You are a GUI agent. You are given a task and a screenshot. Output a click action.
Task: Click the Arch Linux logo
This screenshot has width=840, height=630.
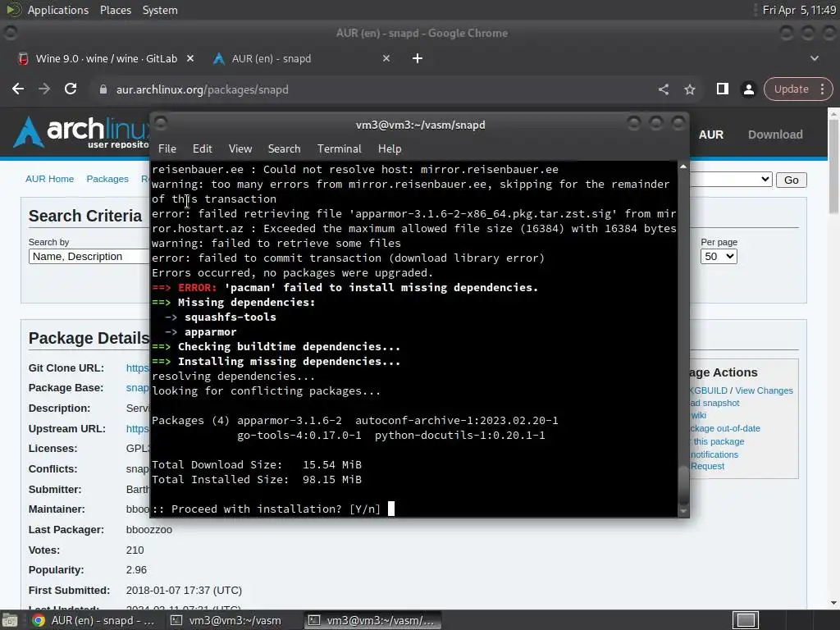(x=80, y=132)
